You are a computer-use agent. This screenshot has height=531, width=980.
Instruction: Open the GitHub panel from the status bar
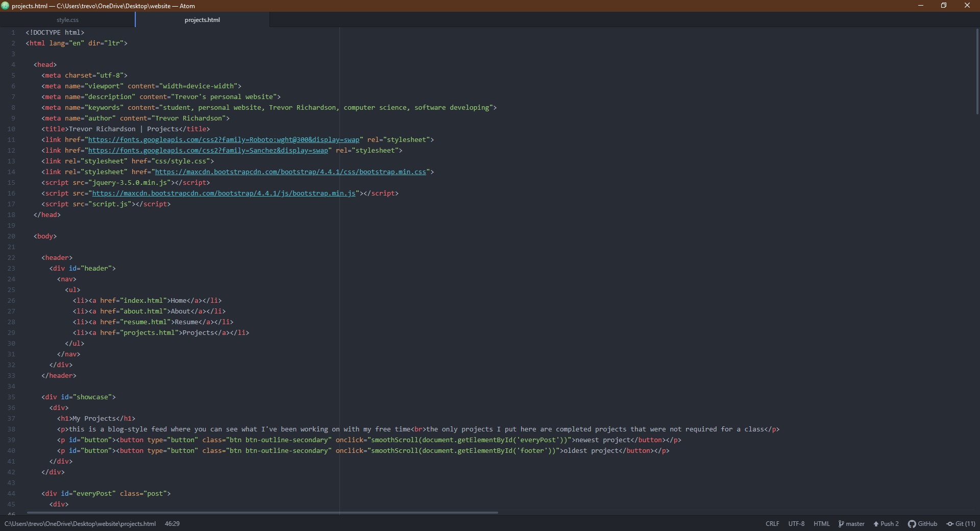pos(923,524)
